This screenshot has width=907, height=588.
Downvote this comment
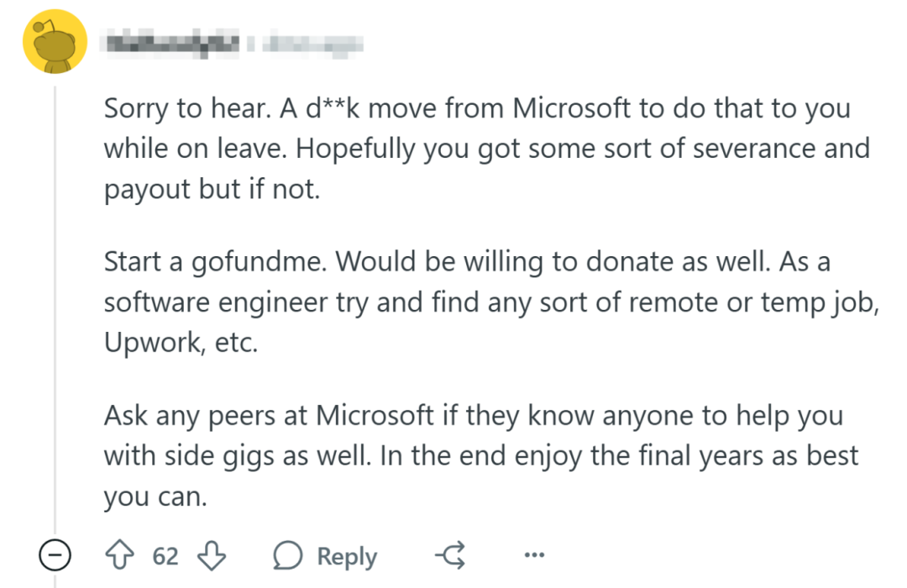coord(211,555)
